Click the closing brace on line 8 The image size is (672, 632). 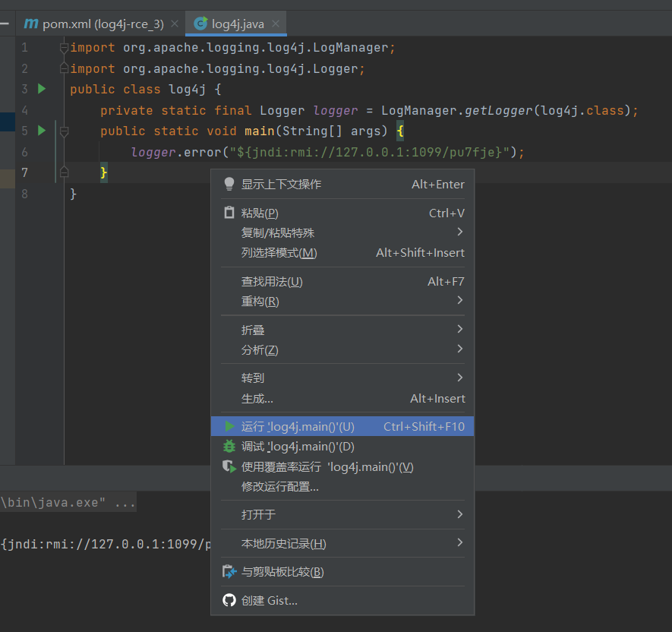point(74,194)
